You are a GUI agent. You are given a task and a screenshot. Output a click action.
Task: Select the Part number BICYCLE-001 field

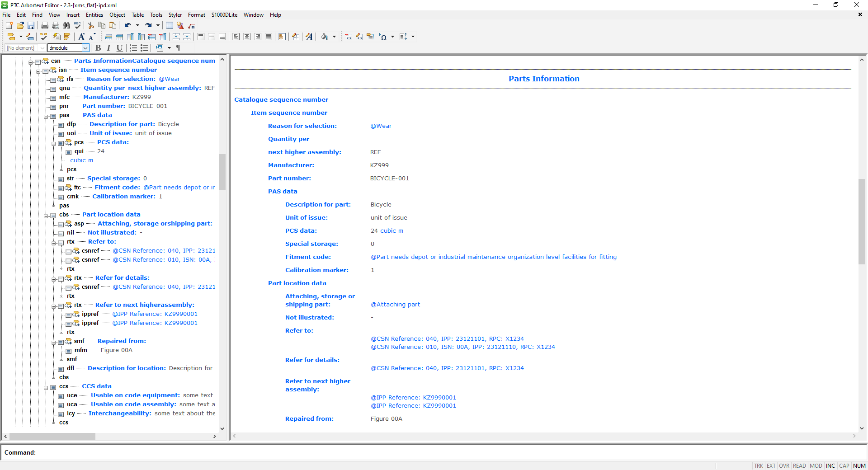pyautogui.click(x=390, y=178)
